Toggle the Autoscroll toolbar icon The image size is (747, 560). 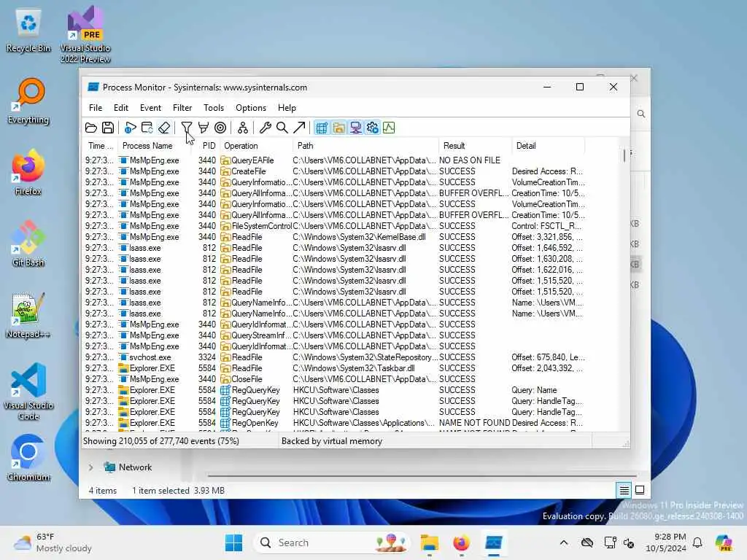pos(147,128)
